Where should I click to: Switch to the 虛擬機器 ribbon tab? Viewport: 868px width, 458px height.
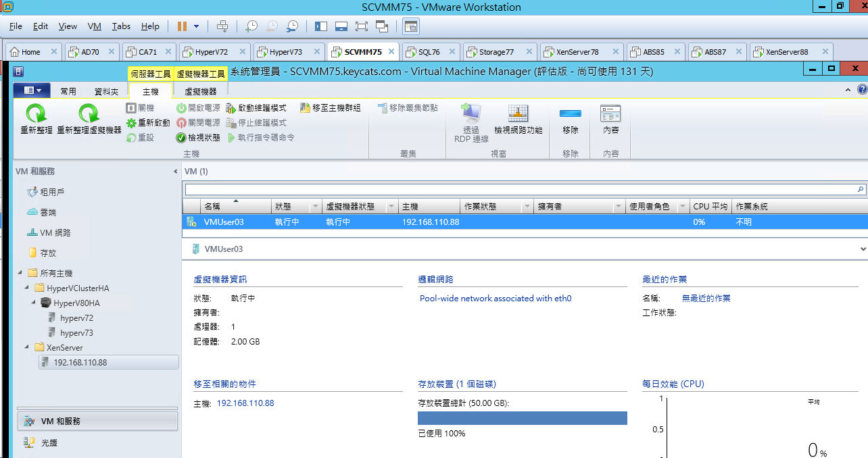click(201, 91)
